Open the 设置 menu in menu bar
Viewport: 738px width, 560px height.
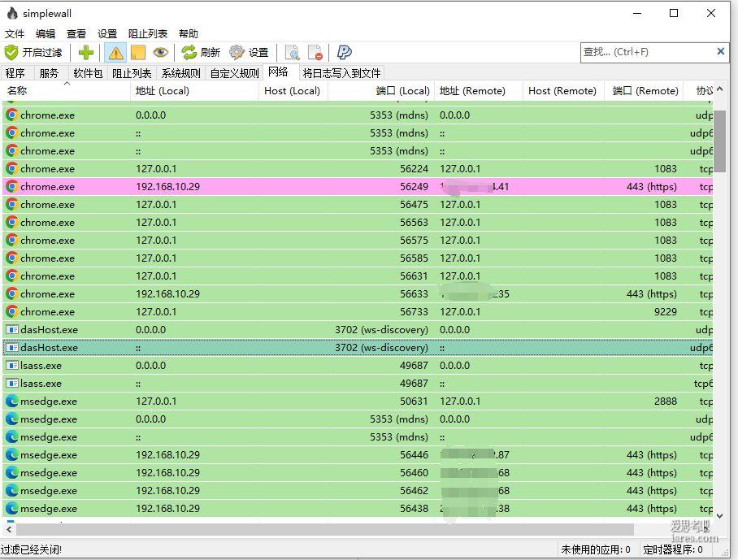tap(107, 34)
